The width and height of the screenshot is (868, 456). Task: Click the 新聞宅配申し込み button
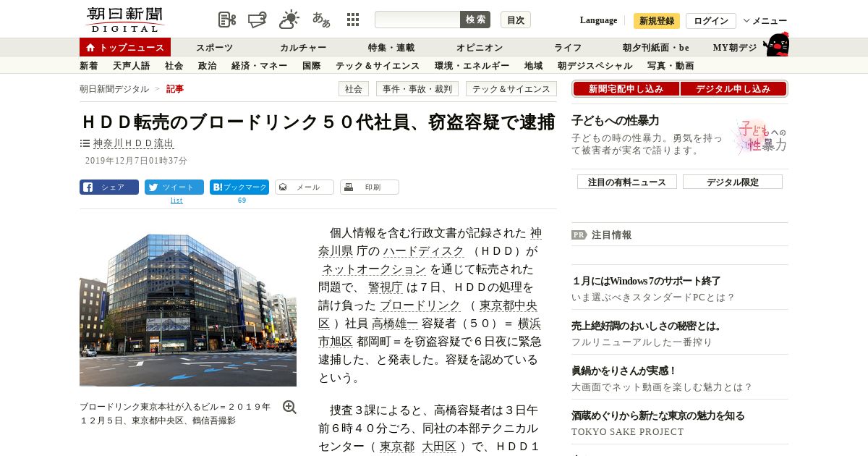tap(626, 89)
